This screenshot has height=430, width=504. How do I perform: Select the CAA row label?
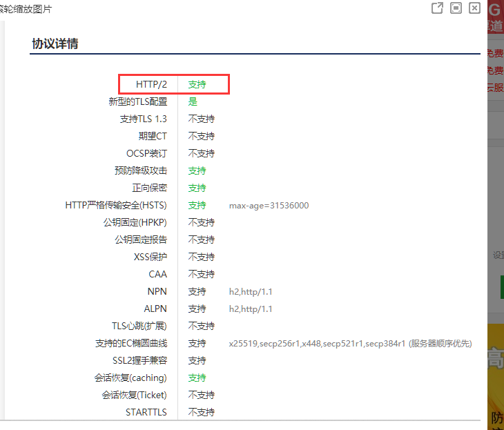[157, 274]
